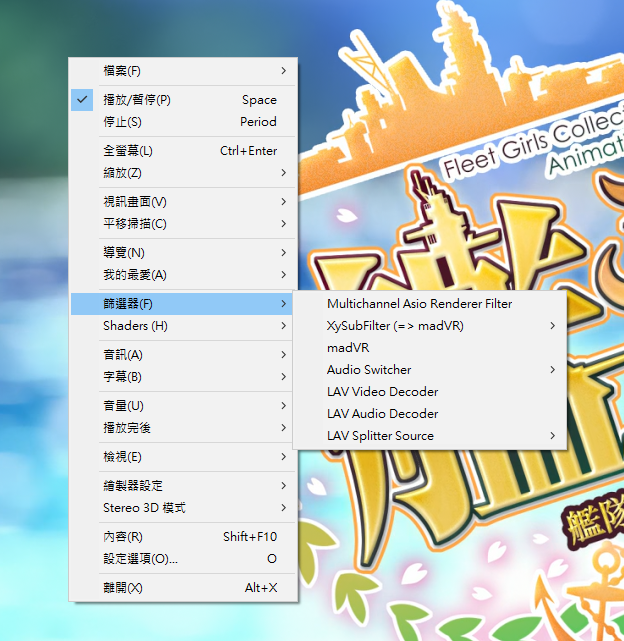This screenshot has height=641, width=624.
Task: Choose 離開(X) to exit player
Action: [x=183, y=588]
